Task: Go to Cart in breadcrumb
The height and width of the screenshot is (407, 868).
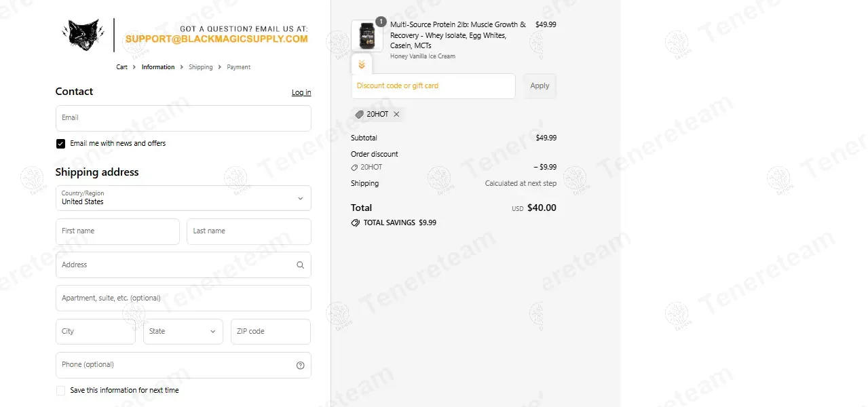Action: (121, 67)
